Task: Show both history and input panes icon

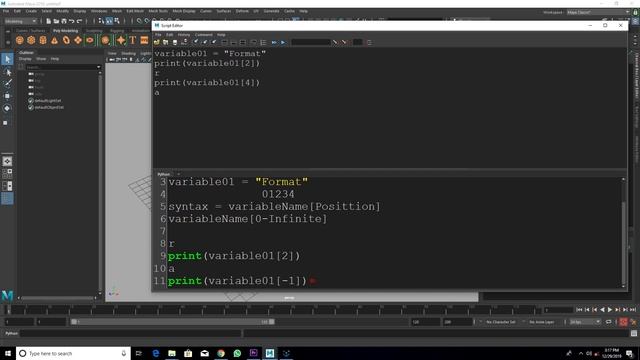Action: tap(243, 42)
